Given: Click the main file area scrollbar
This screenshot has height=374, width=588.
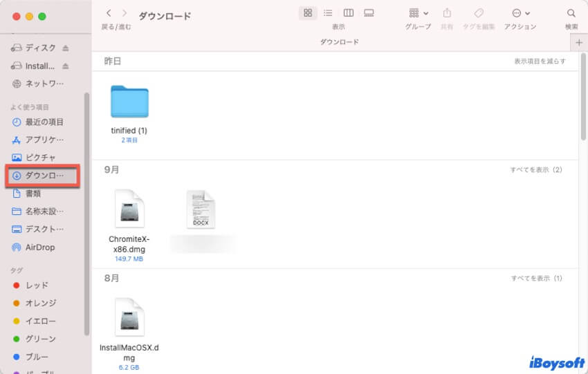Looking at the screenshot, I should click(x=583, y=97).
